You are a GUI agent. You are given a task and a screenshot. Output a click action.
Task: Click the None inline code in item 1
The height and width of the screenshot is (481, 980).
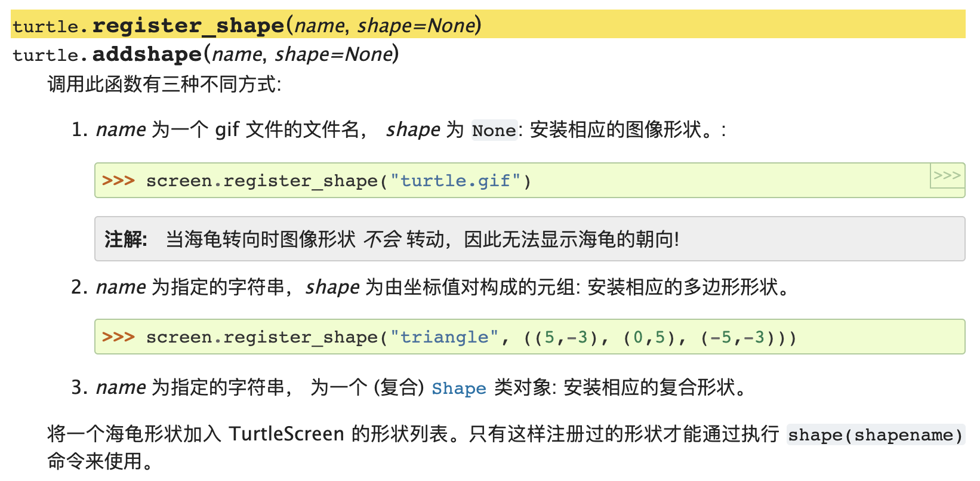tap(494, 131)
